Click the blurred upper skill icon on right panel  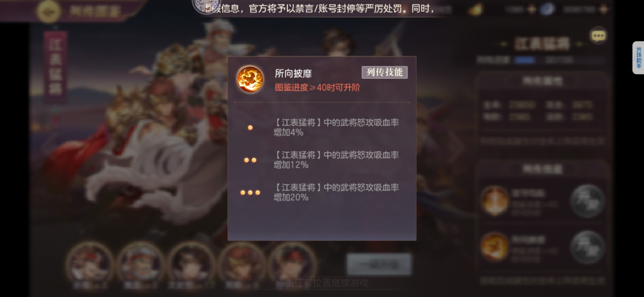coord(494,201)
